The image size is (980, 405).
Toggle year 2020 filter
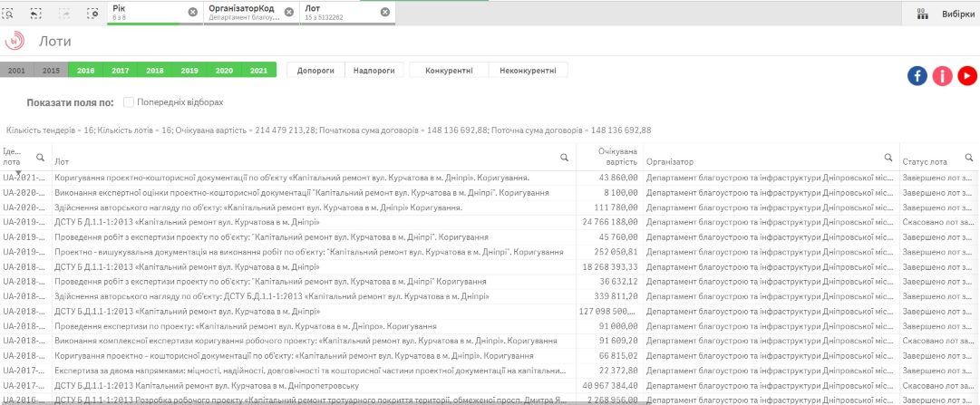tap(224, 71)
